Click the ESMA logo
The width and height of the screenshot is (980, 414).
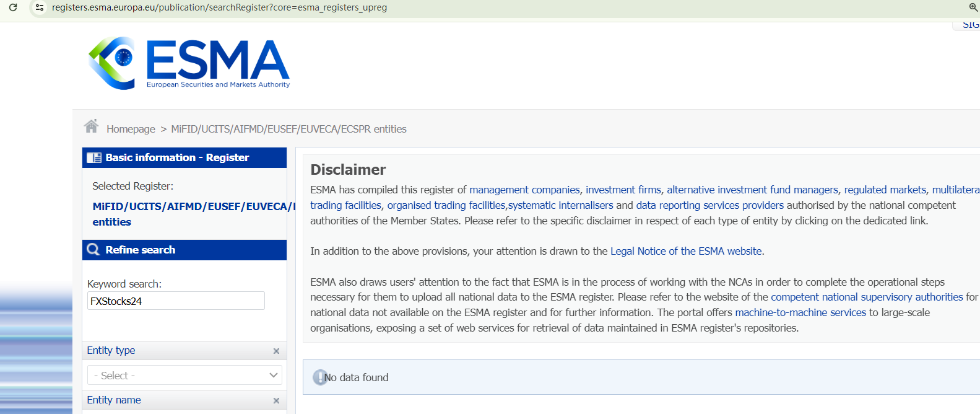coord(189,63)
